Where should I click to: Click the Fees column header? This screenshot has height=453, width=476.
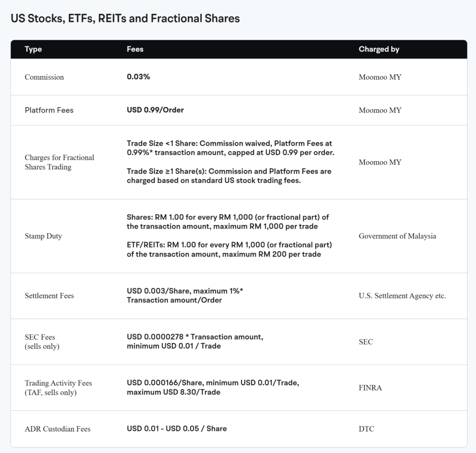135,49
